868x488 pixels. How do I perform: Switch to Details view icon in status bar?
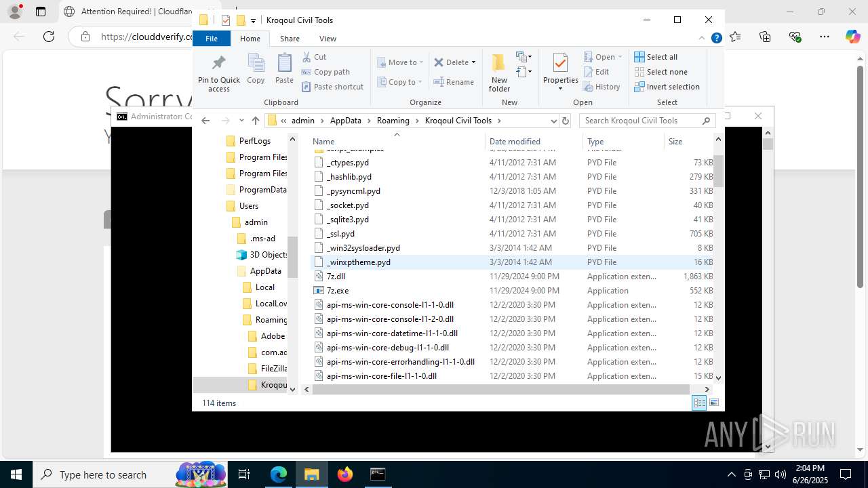pyautogui.click(x=699, y=403)
